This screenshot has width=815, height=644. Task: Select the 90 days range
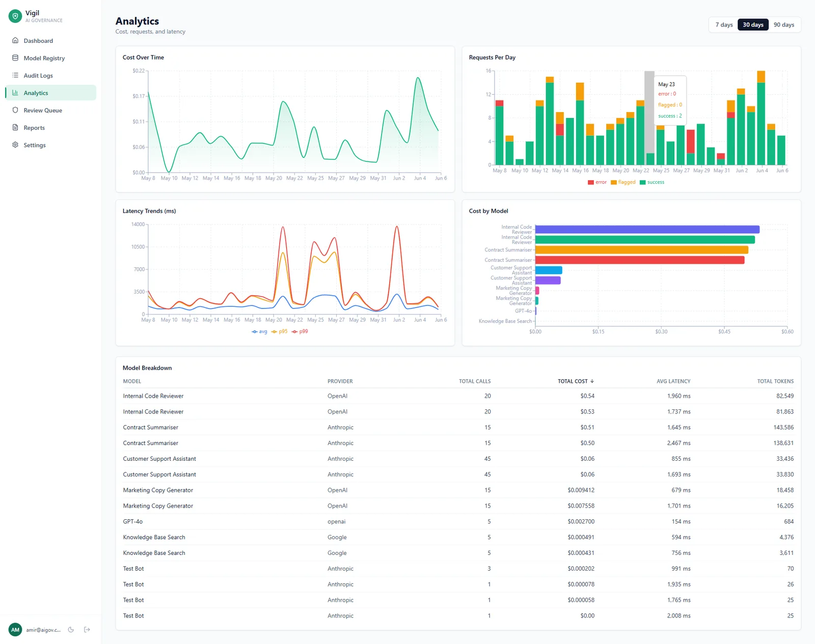(784, 25)
